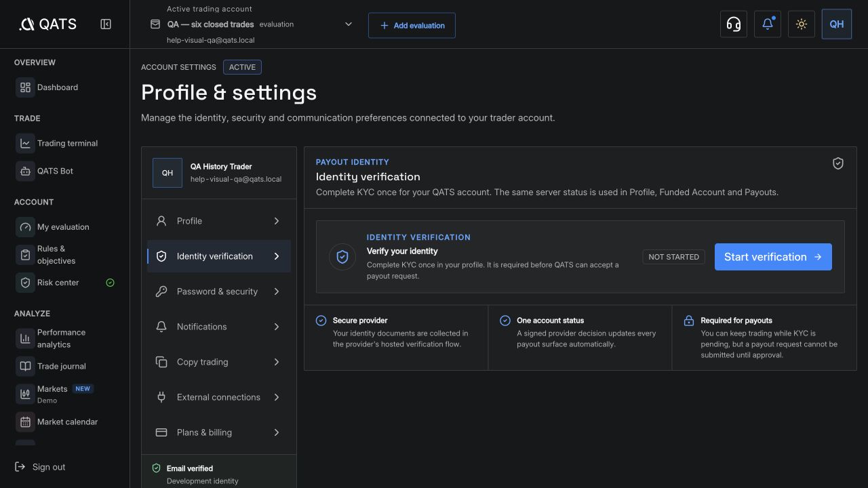Sign out of the account
This screenshot has height=488, width=868.
40,467
